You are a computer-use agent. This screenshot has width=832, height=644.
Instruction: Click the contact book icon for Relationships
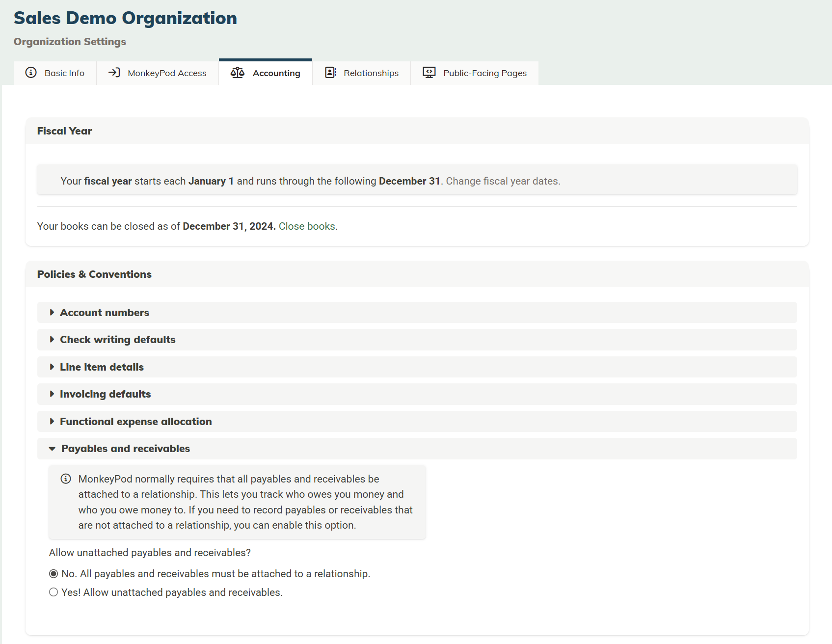[x=330, y=73]
